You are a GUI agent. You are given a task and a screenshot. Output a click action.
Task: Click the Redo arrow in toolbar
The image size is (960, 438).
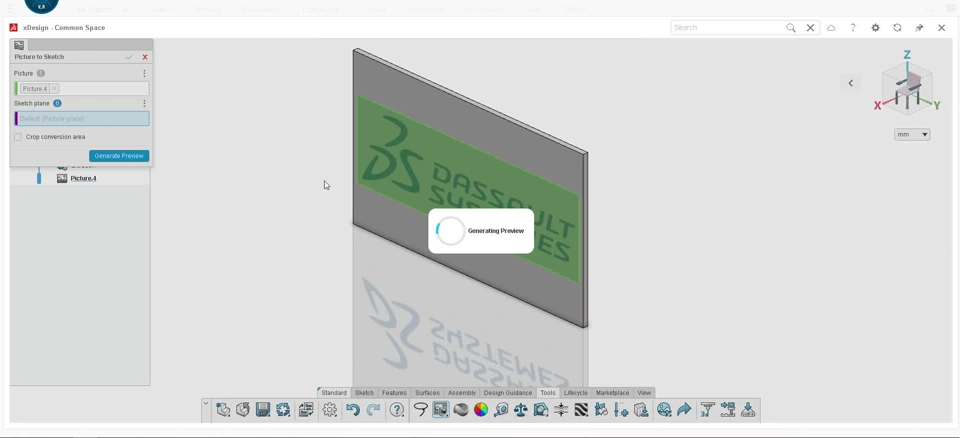pyautogui.click(x=373, y=410)
